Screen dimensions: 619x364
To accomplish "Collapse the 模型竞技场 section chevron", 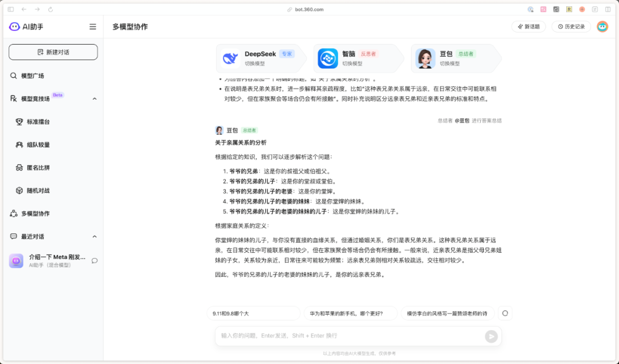I will [95, 99].
